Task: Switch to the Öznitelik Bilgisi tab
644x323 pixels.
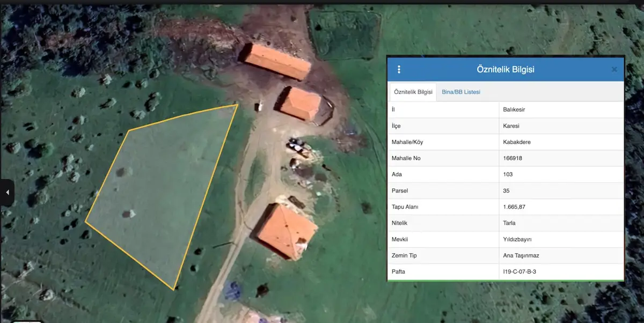Action: pyautogui.click(x=413, y=92)
